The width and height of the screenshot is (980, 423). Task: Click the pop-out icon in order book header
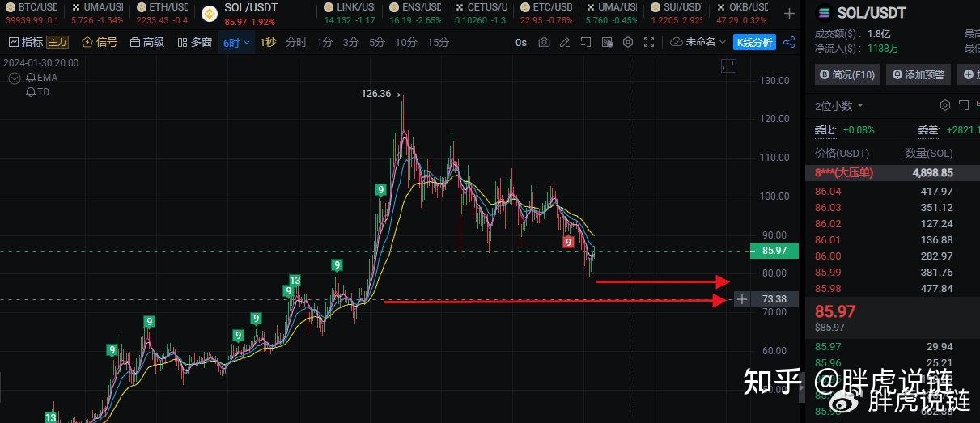point(963,105)
